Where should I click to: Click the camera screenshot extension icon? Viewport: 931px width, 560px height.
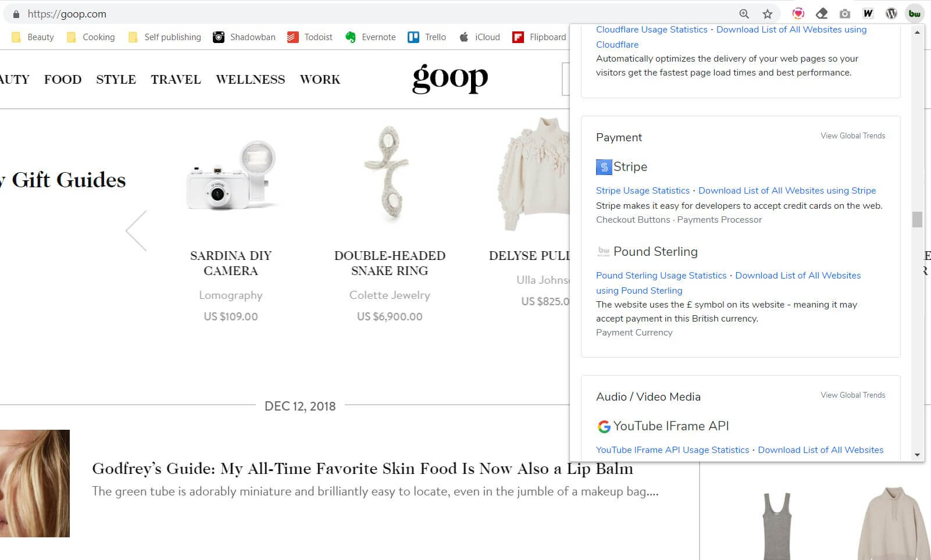[844, 14]
